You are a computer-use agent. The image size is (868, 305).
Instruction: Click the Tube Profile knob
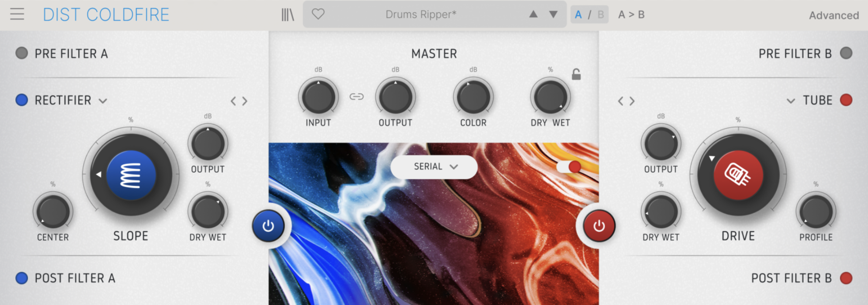(816, 212)
